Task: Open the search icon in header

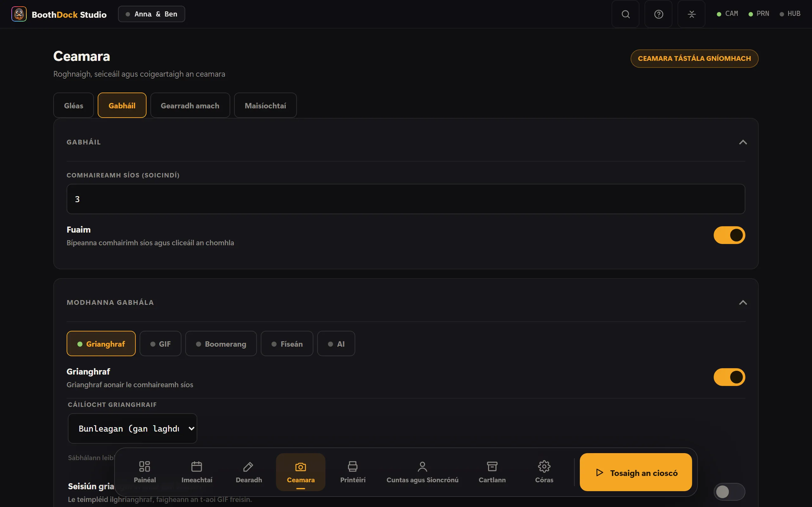Action: (x=625, y=14)
